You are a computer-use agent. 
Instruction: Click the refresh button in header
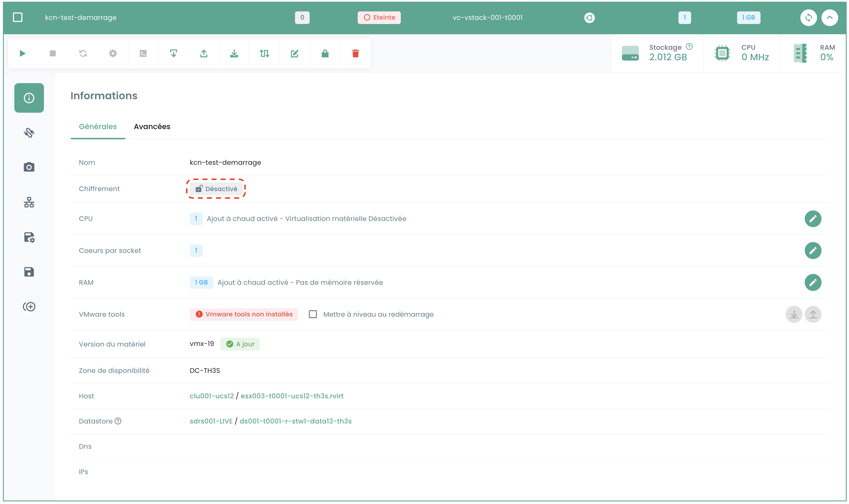coord(808,17)
